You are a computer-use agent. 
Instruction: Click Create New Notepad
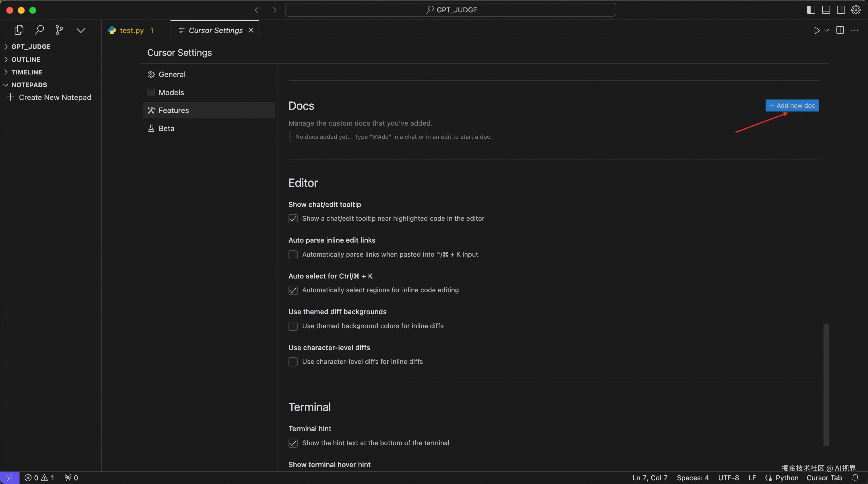pos(55,97)
